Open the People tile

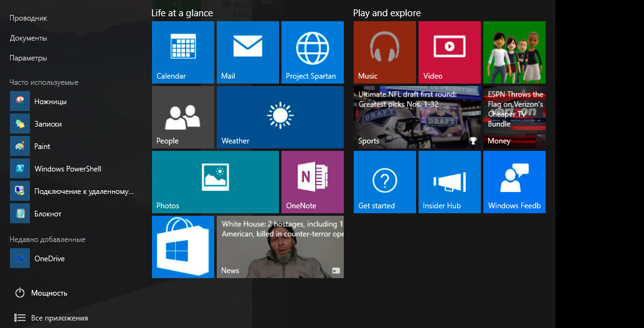182,117
